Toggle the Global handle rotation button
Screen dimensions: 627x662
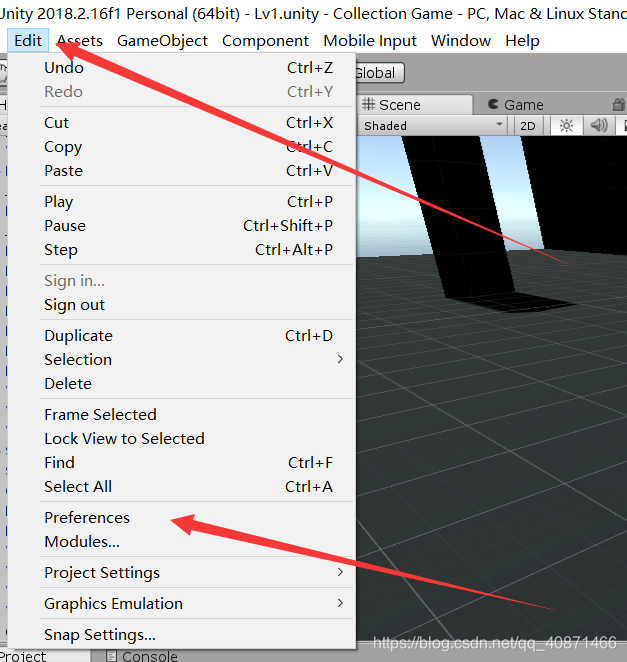click(380, 73)
